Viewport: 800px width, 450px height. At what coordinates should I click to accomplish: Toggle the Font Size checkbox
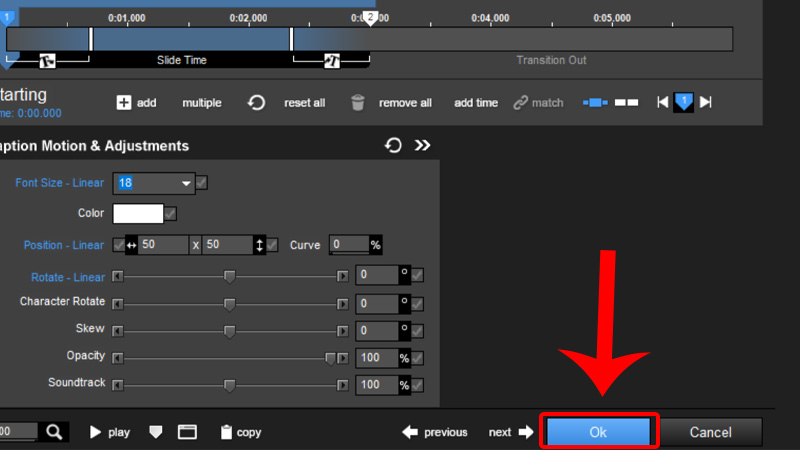tap(202, 183)
